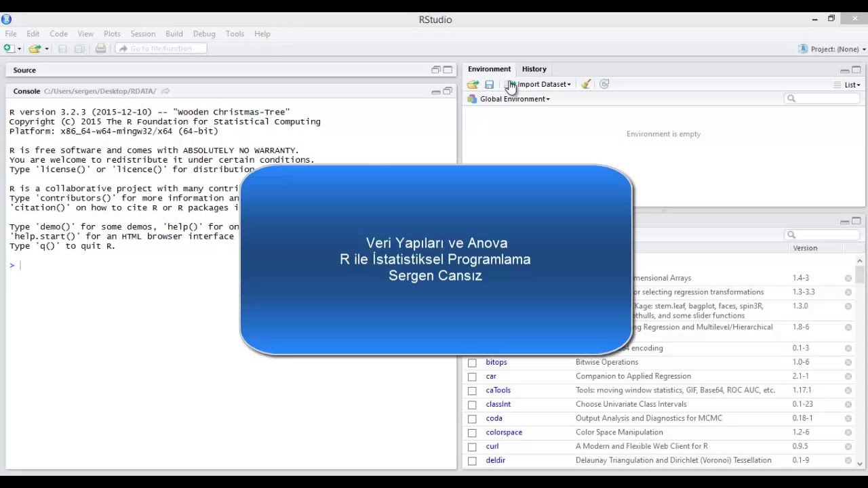Clear workspace objects with the broom icon
Image resolution: width=868 pixels, height=488 pixels.
[x=586, y=85]
